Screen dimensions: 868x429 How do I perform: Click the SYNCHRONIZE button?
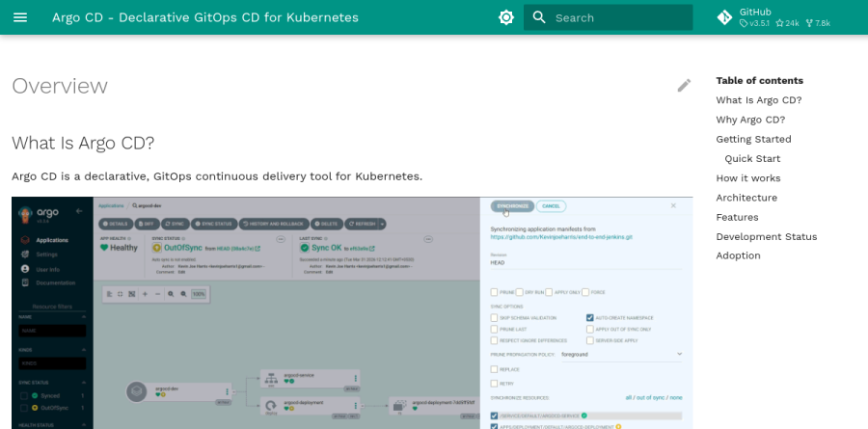click(513, 206)
